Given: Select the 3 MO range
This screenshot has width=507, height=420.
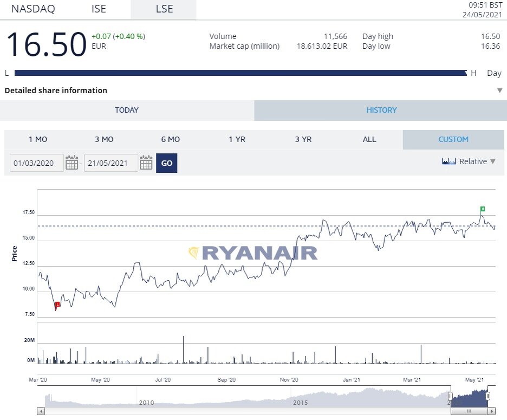Looking at the screenshot, I should [x=104, y=139].
